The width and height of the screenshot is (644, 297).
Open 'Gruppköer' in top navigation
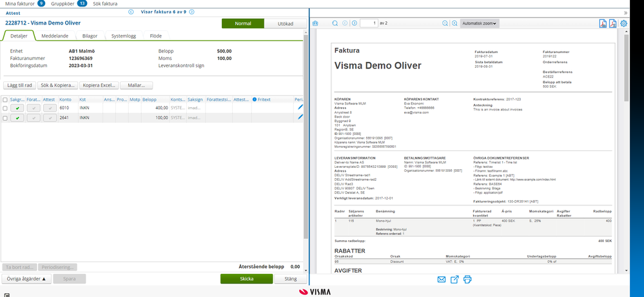[63, 3]
